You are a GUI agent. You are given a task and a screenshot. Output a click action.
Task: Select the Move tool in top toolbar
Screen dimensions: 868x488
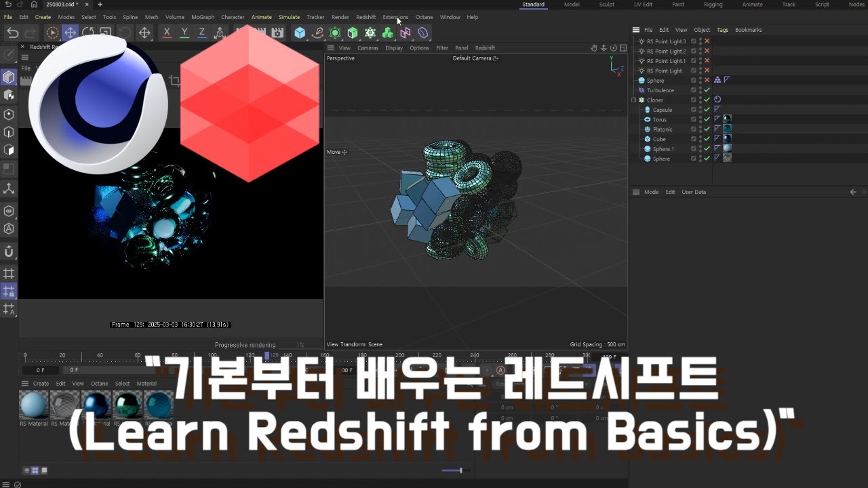point(70,33)
